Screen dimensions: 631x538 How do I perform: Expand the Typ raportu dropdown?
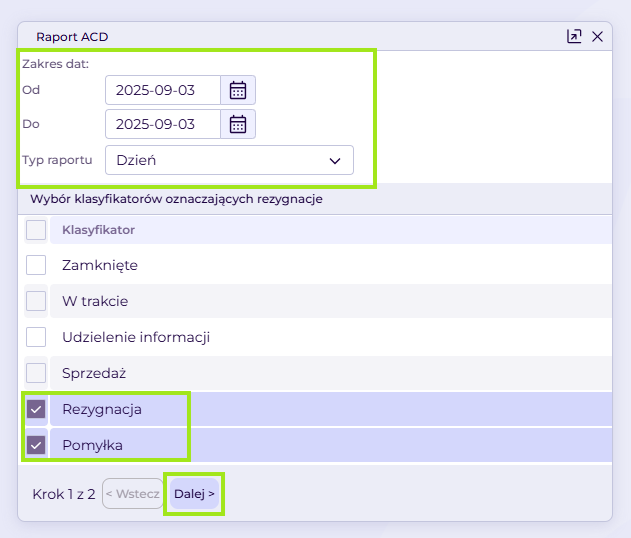pos(229,160)
